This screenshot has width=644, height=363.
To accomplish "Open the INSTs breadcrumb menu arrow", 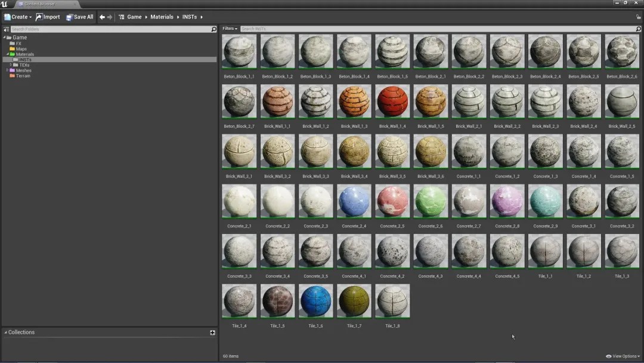I will click(x=203, y=17).
